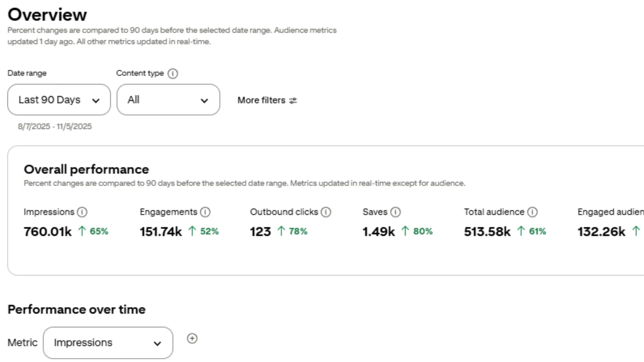Image resolution: width=644 pixels, height=362 pixels.
Task: Click the 80% saves change
Action: click(423, 231)
